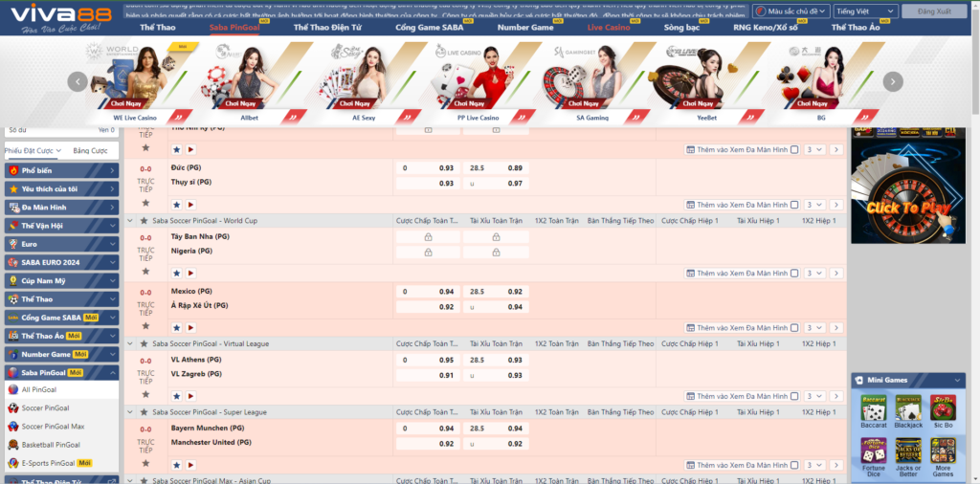Check multi-screen box for Bayern Munchen match
This screenshot has width=980, height=484.
(793, 465)
